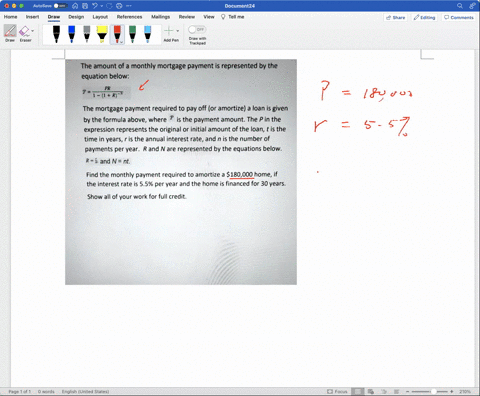Click the Save icon in title bar
Image resolution: width=480 pixels, height=396 pixels.
[85, 6]
